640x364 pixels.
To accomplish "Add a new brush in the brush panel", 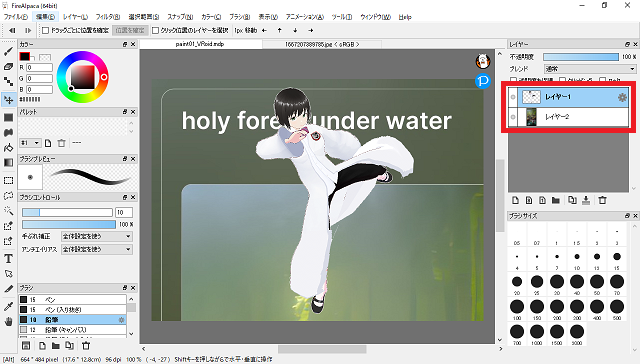I will point(42,346).
